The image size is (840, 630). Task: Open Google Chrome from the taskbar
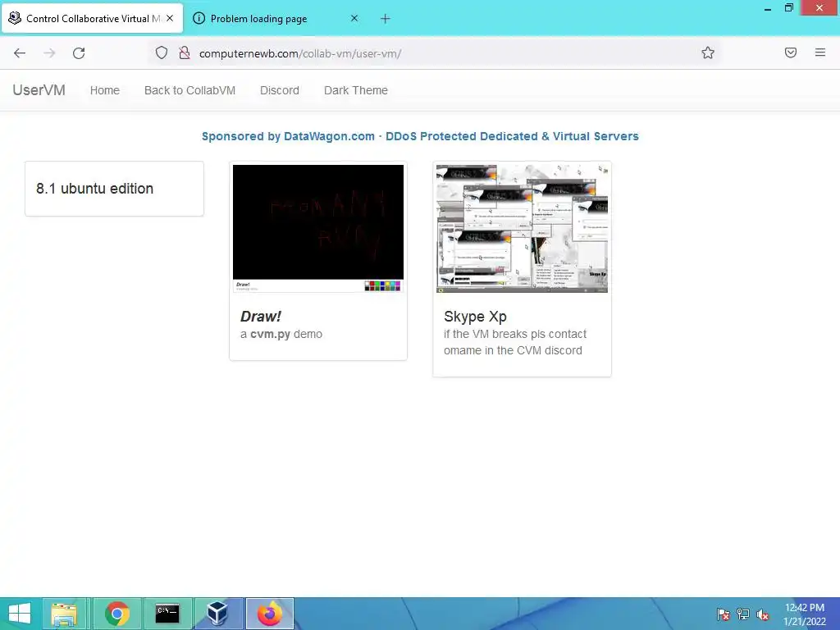point(116,614)
